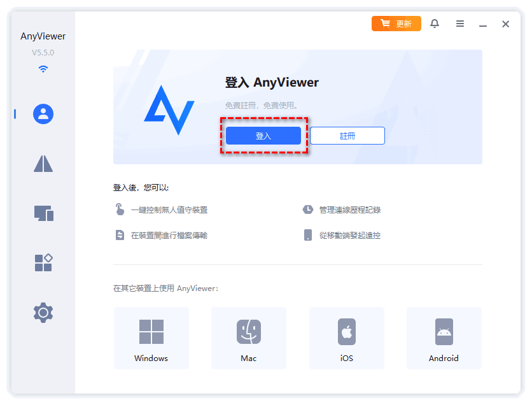Click the Wi-Fi connection status icon

(43, 69)
